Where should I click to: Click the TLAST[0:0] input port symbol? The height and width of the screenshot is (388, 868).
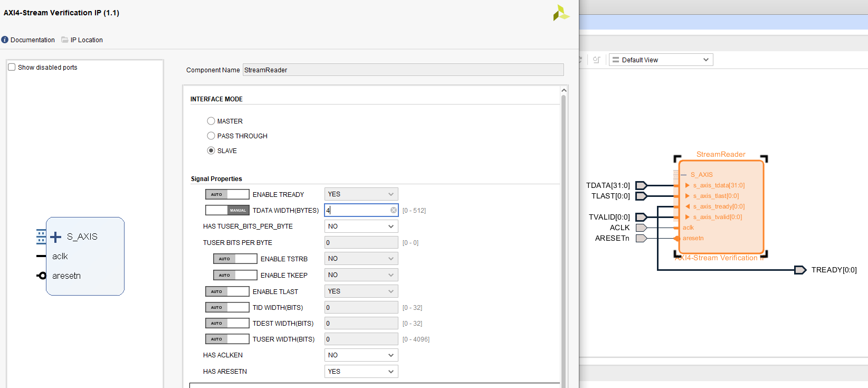pyautogui.click(x=641, y=196)
